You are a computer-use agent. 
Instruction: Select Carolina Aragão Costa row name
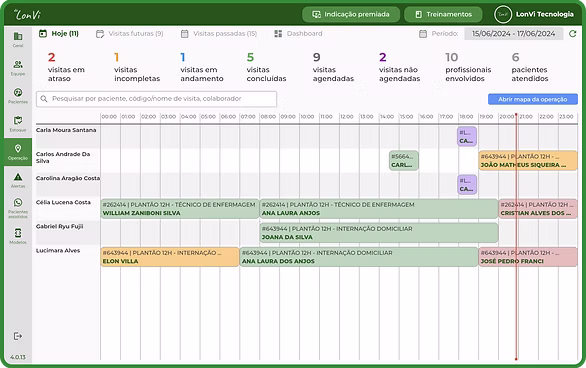coord(68,179)
